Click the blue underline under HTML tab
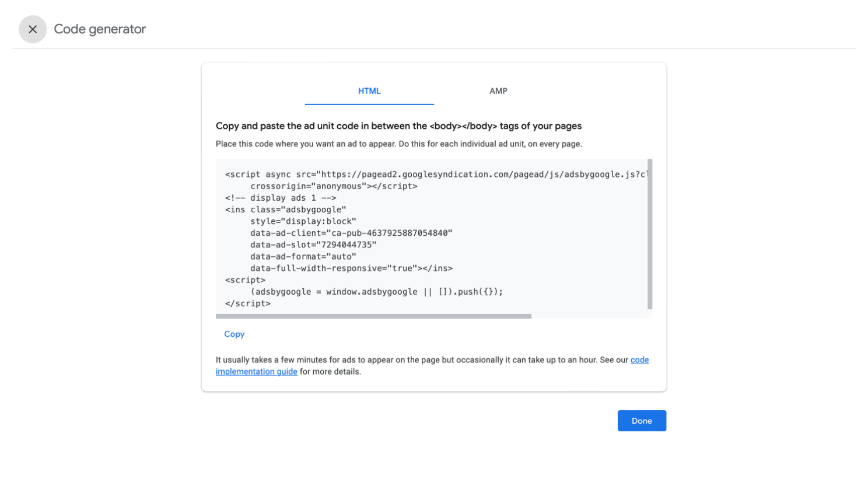The height and width of the screenshot is (503, 868). click(x=369, y=103)
